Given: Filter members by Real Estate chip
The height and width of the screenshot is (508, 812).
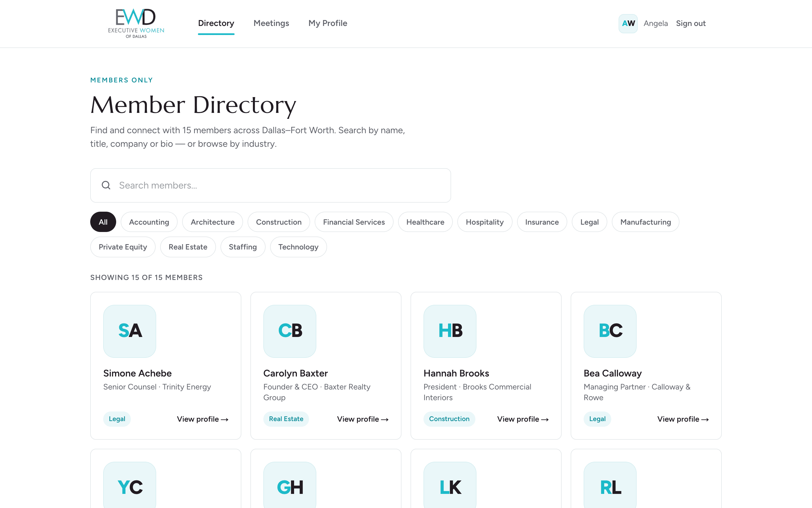Looking at the screenshot, I should click(187, 247).
